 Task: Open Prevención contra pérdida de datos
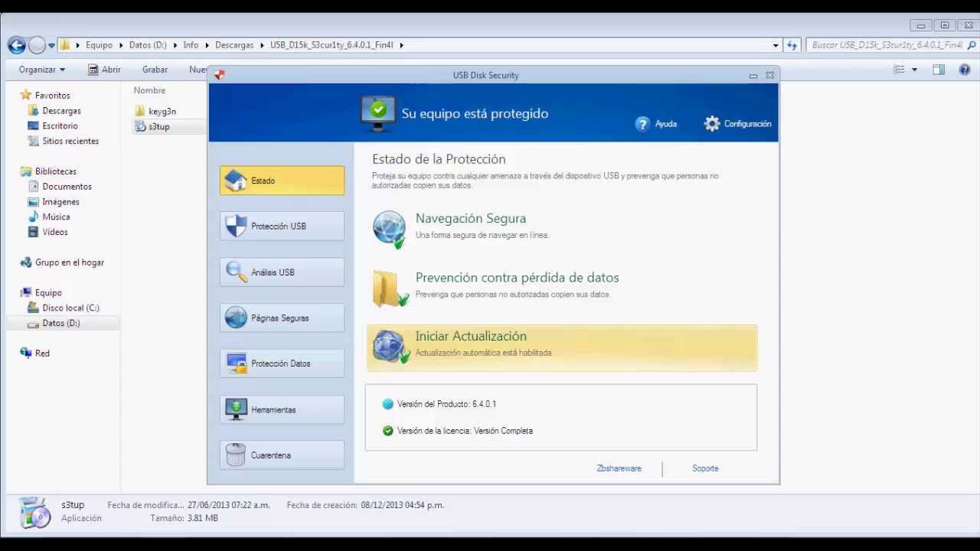[517, 278]
